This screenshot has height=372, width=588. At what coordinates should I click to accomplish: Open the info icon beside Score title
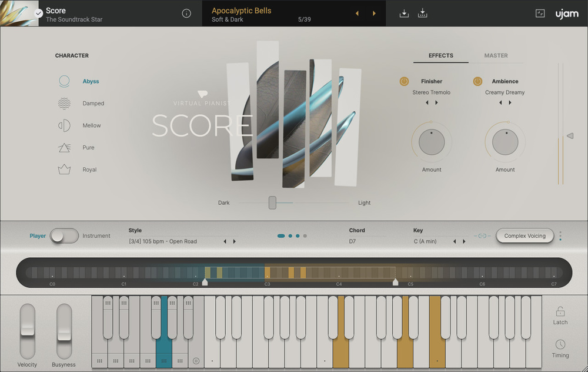pyautogui.click(x=186, y=14)
